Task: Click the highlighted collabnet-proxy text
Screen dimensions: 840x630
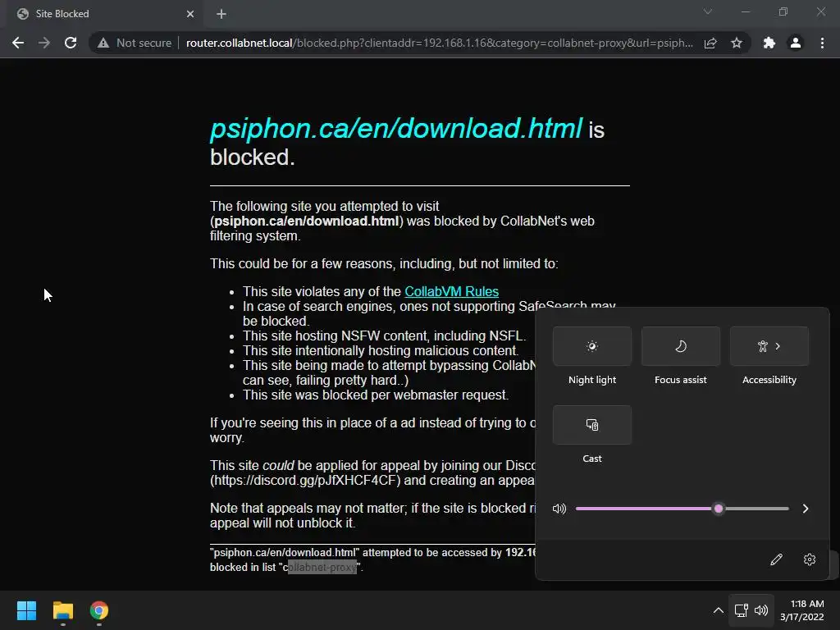Action: (x=322, y=567)
